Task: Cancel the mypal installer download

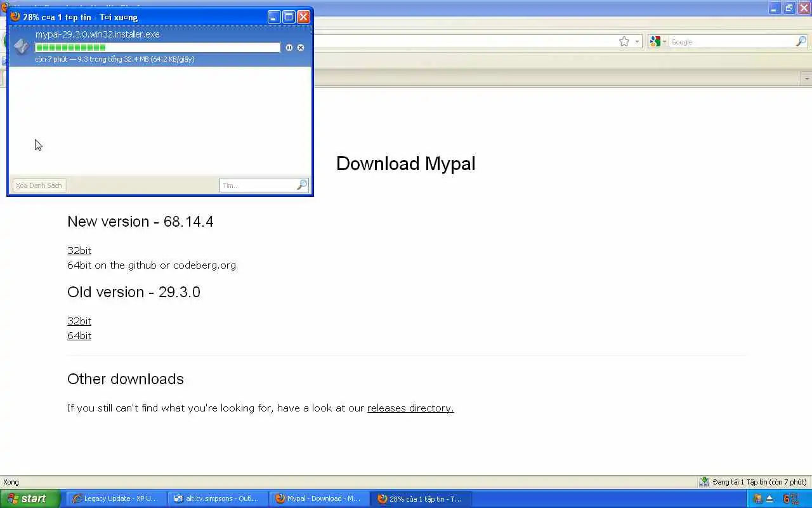Action: pyautogui.click(x=301, y=48)
